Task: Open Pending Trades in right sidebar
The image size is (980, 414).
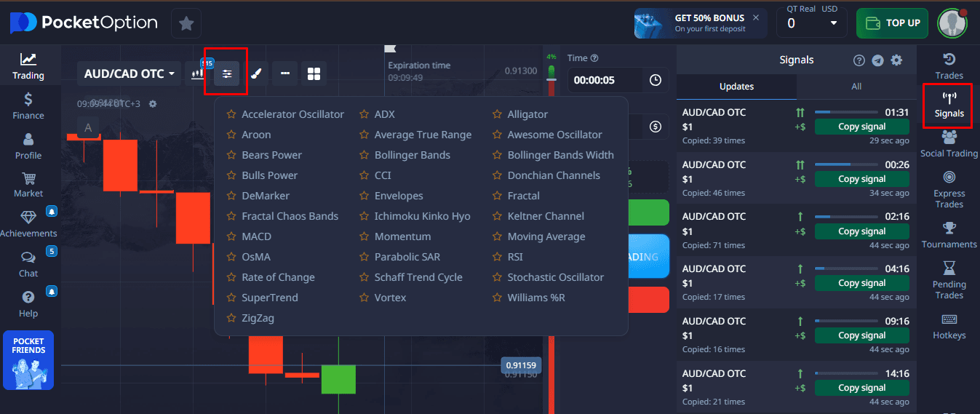Action: coord(949,280)
